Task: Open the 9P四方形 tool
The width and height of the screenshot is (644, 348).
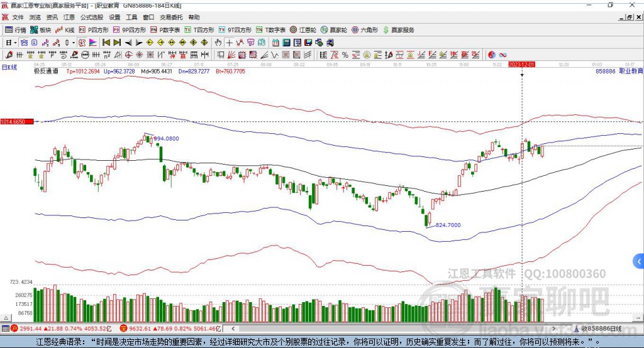Action: [x=130, y=30]
